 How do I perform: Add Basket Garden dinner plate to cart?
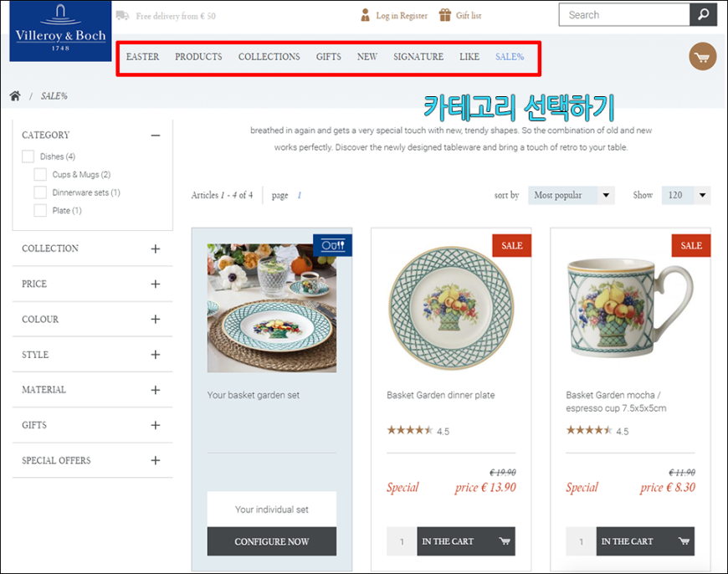tap(466, 541)
